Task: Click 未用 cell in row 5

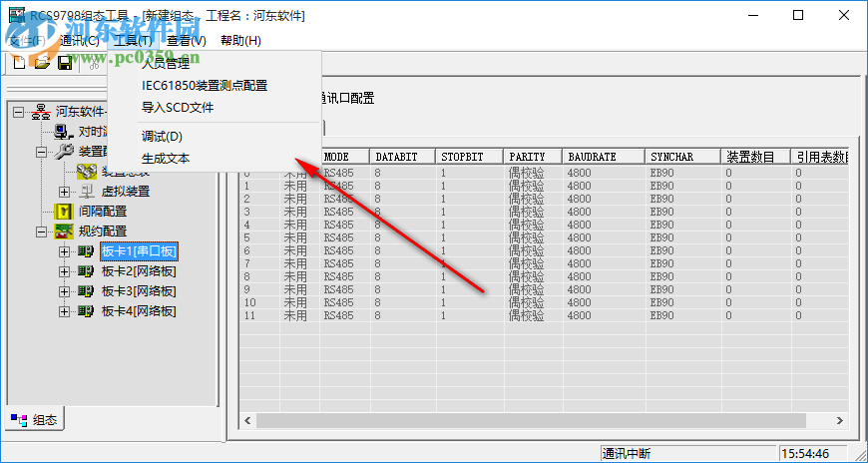Action: click(x=295, y=237)
